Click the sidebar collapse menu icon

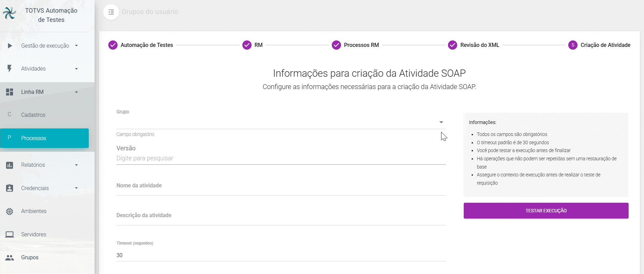point(111,12)
